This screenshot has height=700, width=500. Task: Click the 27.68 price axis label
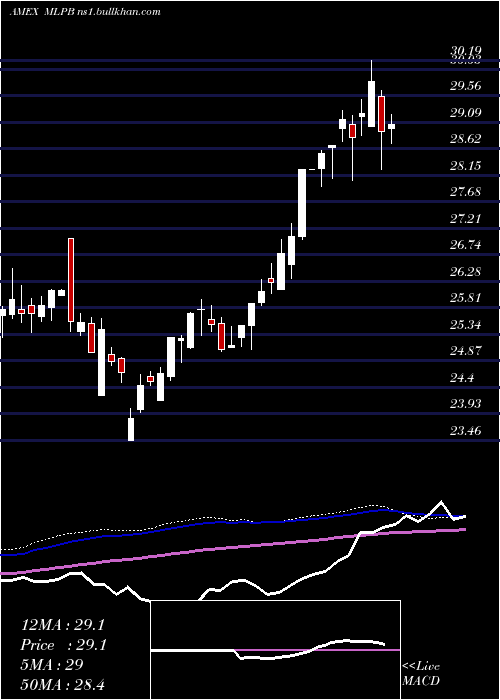tap(466, 192)
